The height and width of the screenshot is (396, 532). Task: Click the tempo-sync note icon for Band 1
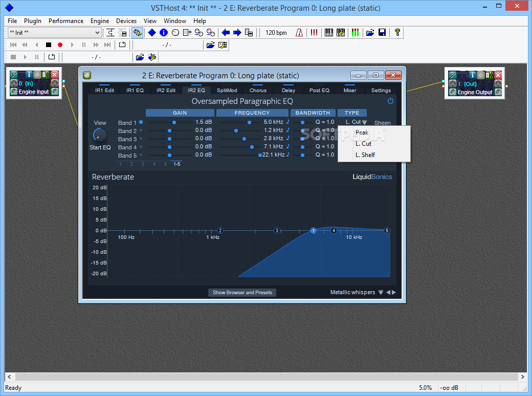pyautogui.click(x=287, y=121)
